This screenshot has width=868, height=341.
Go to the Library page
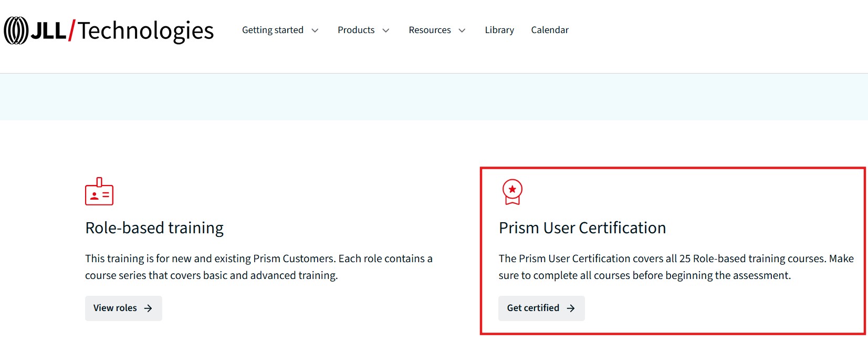pos(499,30)
